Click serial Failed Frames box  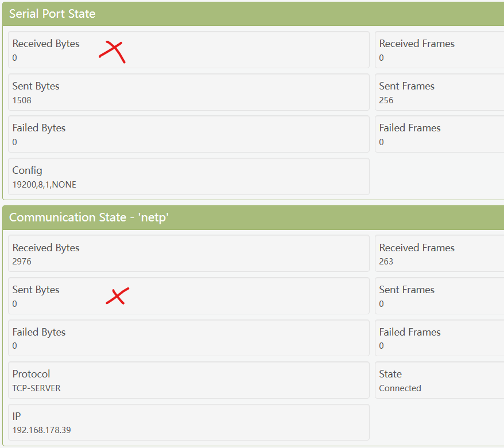439,134
